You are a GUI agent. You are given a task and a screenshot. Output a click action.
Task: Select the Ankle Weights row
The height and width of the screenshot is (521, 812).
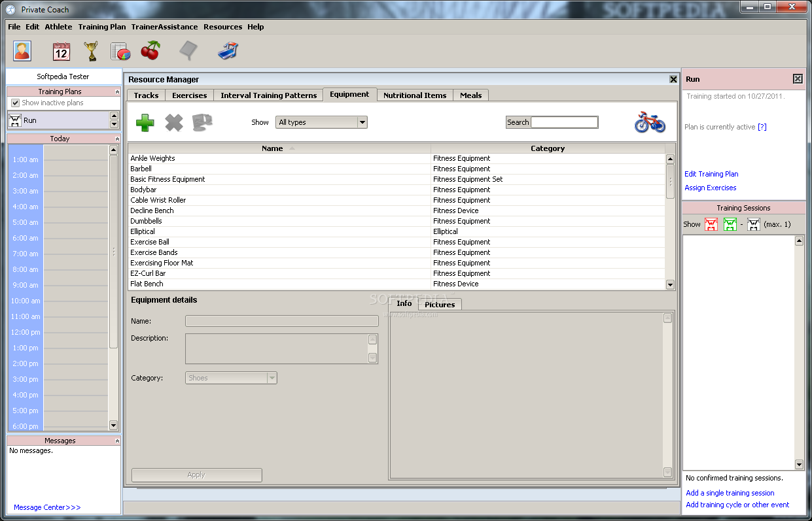click(397, 158)
